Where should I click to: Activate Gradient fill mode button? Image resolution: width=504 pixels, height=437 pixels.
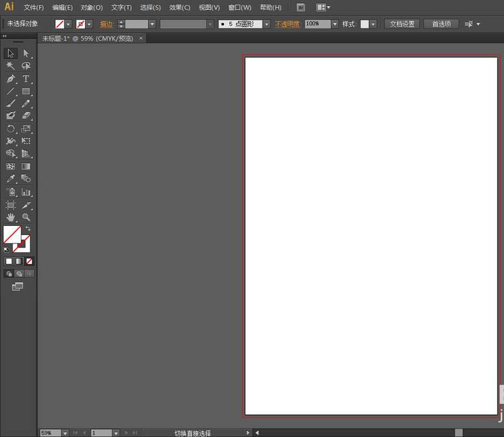19,261
